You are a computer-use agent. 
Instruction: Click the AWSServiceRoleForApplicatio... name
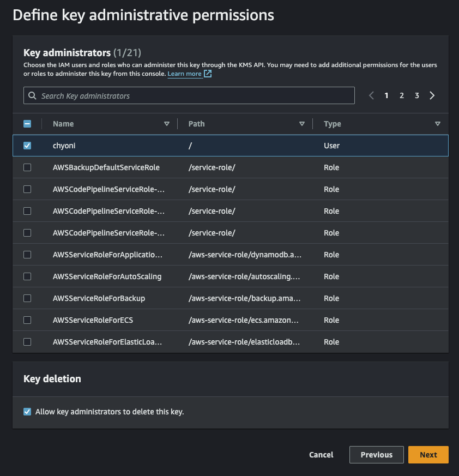point(107,255)
